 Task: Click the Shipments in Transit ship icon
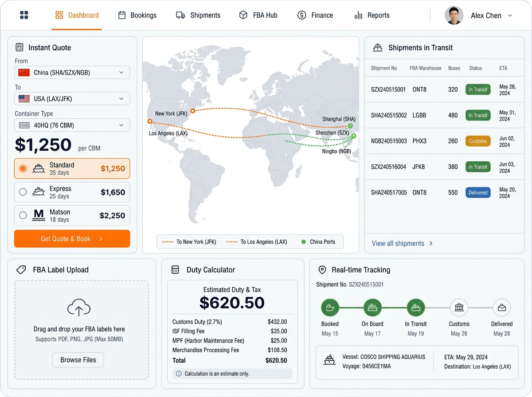click(x=378, y=47)
